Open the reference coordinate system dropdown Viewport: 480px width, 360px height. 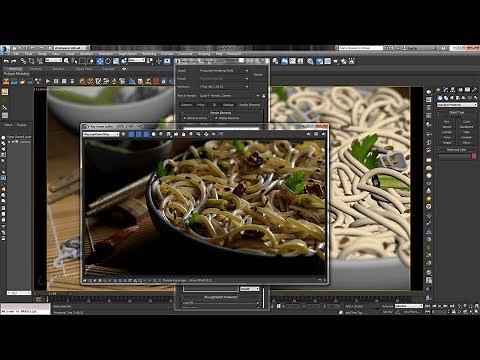coord(137,60)
